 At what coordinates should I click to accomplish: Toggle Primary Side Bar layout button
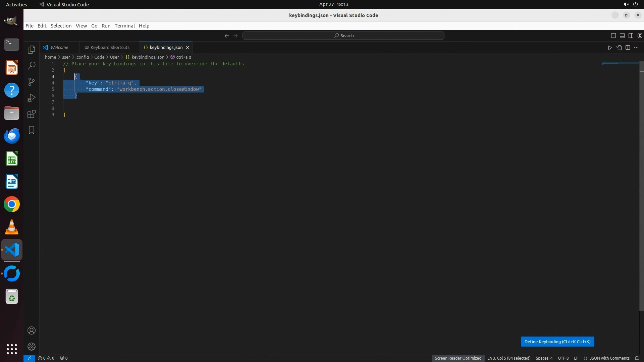[613, 36]
